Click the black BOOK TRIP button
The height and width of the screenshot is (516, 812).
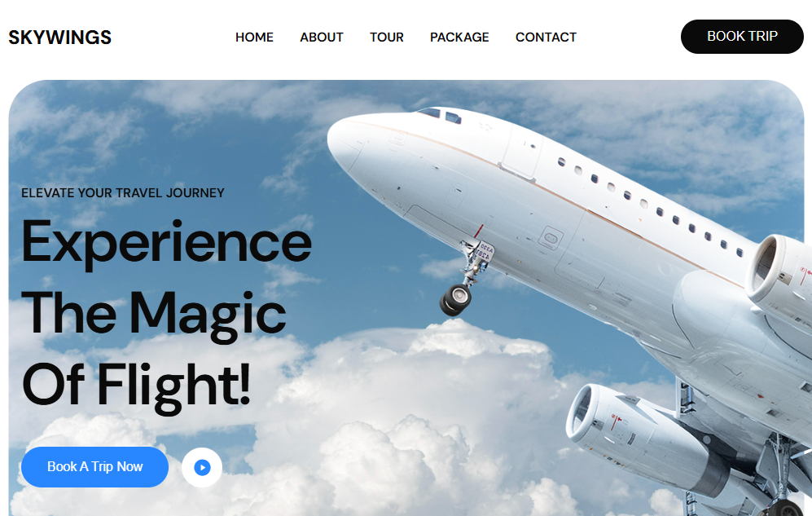(742, 37)
